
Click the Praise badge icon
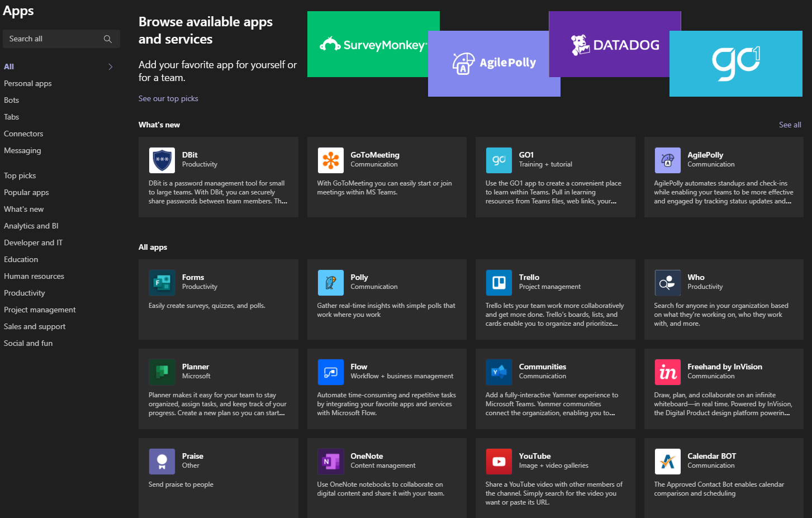(162, 462)
